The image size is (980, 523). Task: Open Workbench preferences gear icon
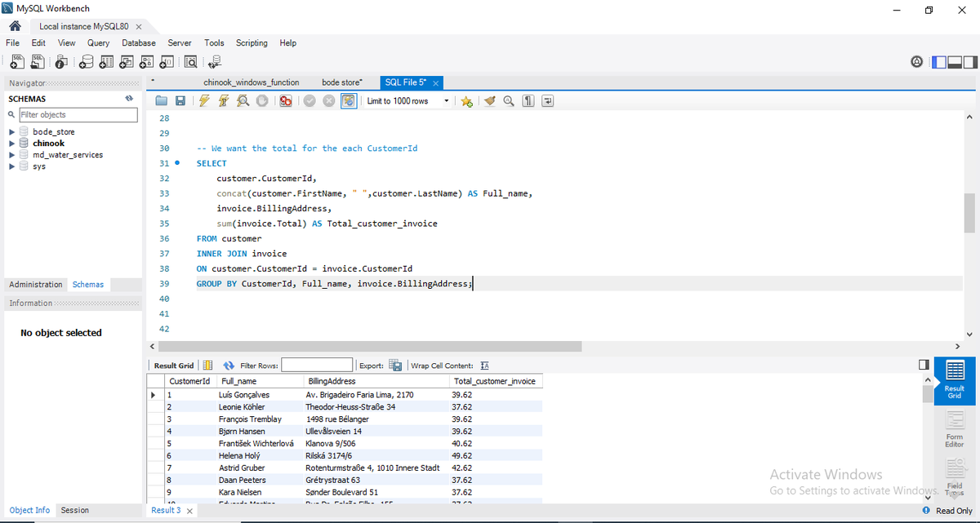coord(917,61)
